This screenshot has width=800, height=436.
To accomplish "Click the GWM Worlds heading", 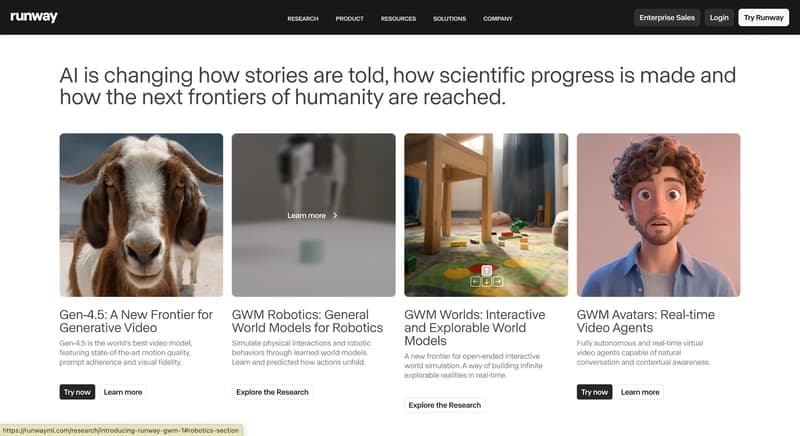I will (x=474, y=327).
